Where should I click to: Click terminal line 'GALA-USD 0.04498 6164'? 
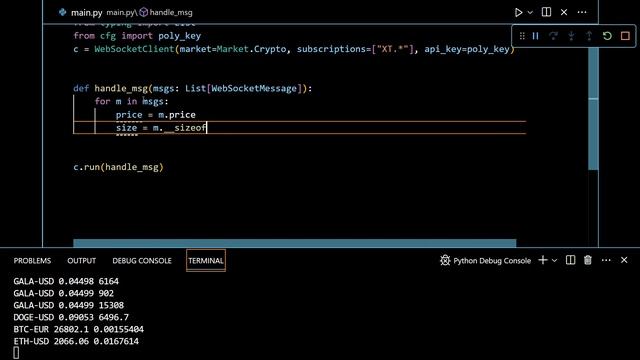coord(66,281)
